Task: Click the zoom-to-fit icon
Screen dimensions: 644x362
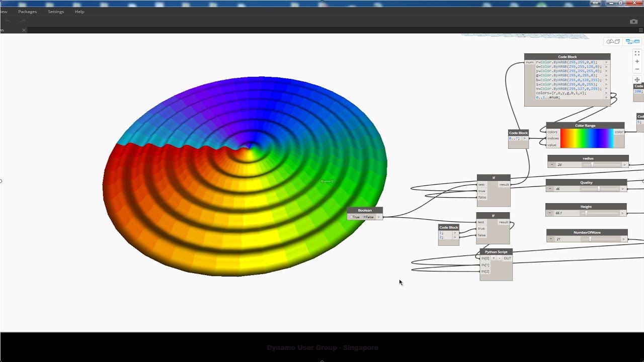Action: (637, 53)
